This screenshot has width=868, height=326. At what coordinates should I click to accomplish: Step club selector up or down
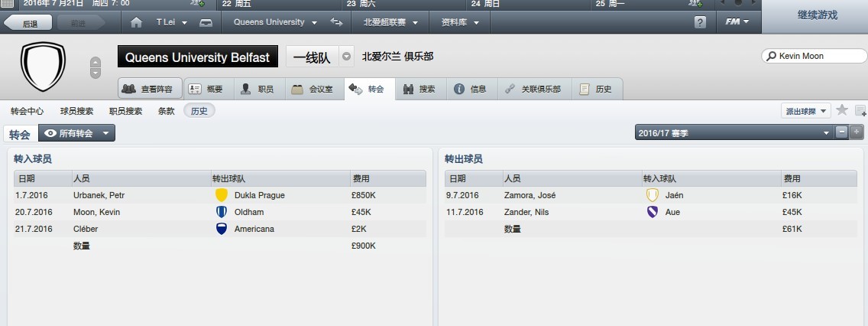click(96, 67)
